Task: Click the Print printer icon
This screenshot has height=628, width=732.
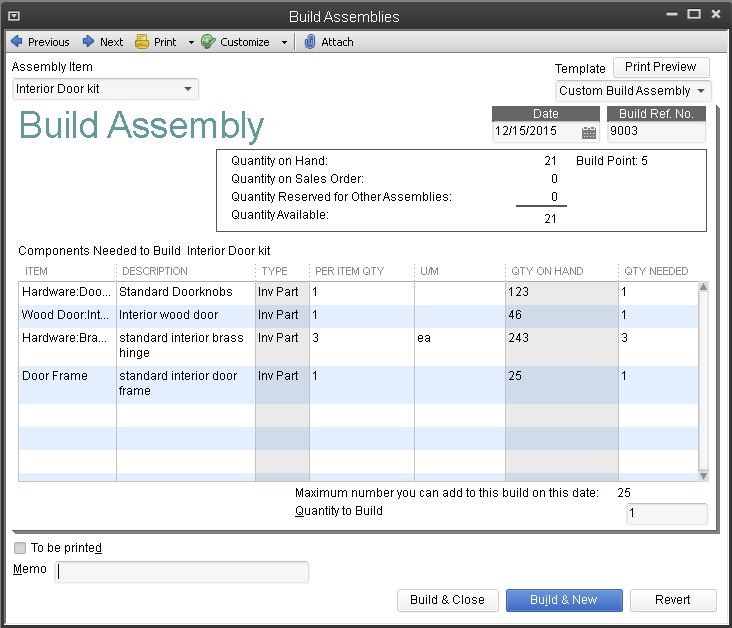Action: tap(141, 42)
